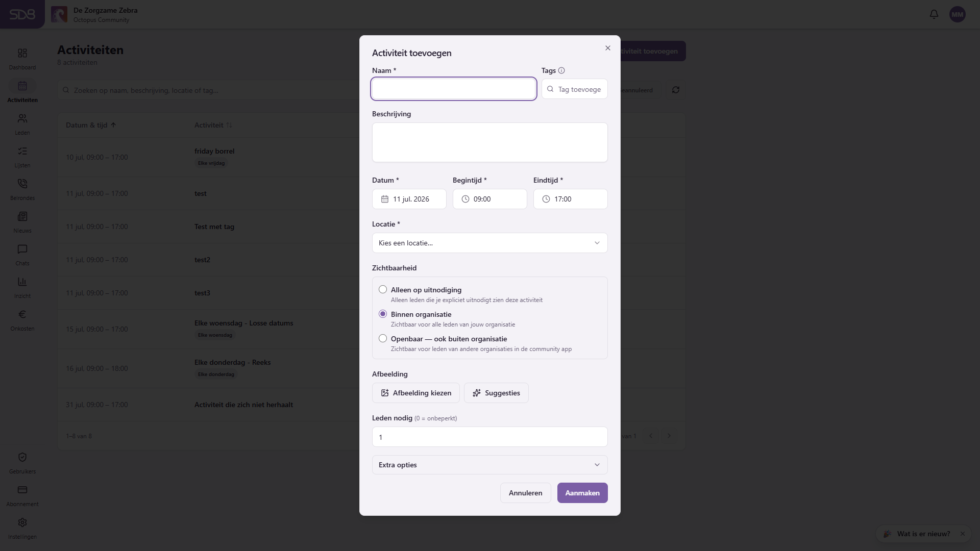Viewport: 980px width, 551px height.
Task: Open Instellingen gear icon in sidebar
Action: [x=22, y=523]
